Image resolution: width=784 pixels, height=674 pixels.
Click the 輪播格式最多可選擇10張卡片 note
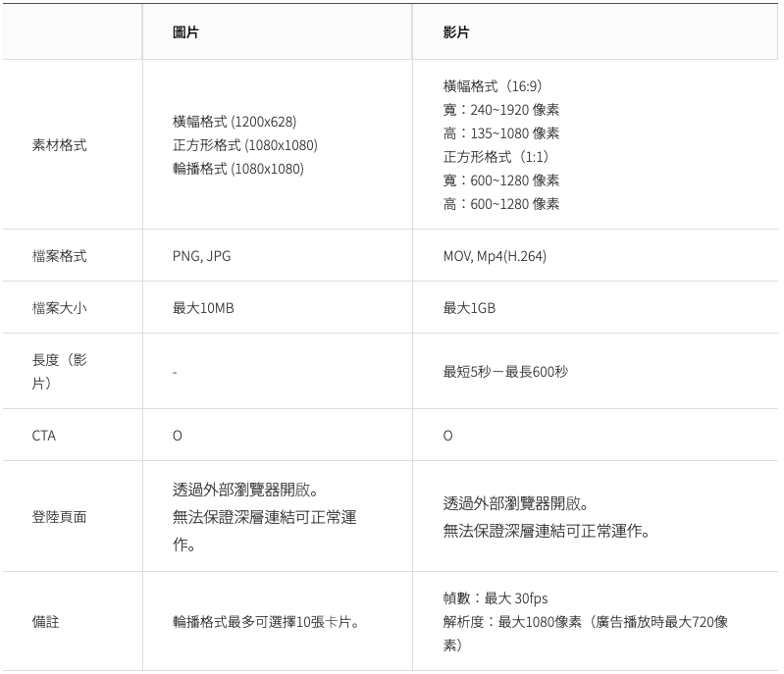pos(265,622)
